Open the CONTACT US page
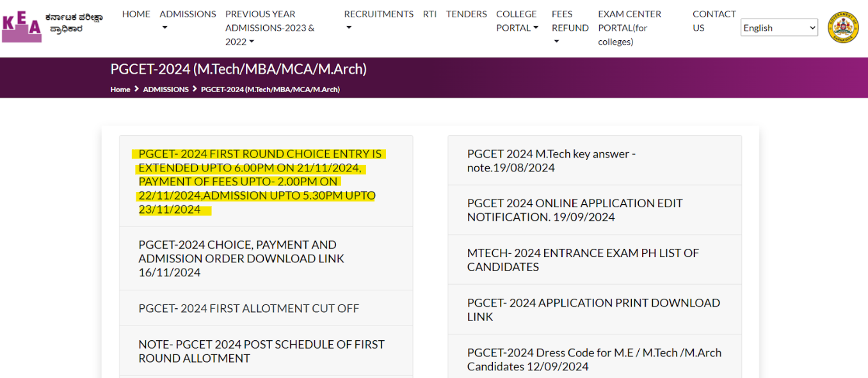The image size is (868, 378). 714,21
